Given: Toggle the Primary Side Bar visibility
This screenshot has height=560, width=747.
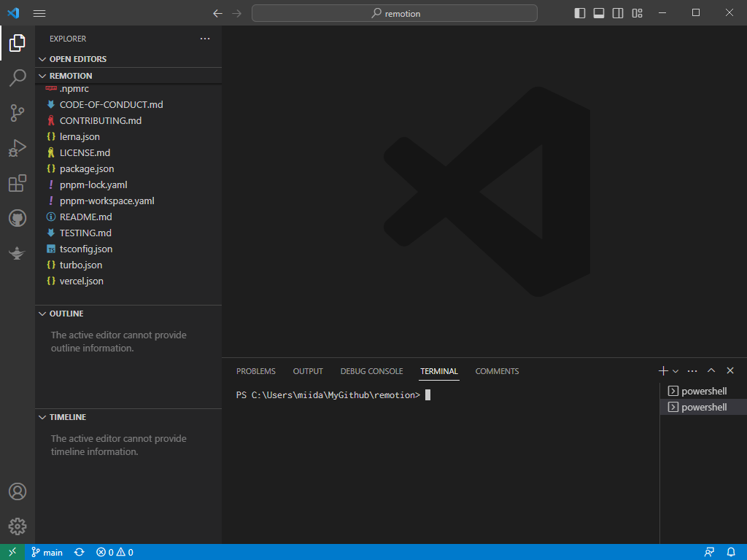Looking at the screenshot, I should pos(580,13).
